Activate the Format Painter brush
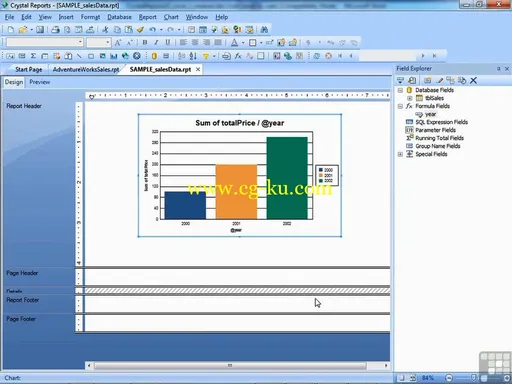 pyautogui.click(x=140, y=30)
